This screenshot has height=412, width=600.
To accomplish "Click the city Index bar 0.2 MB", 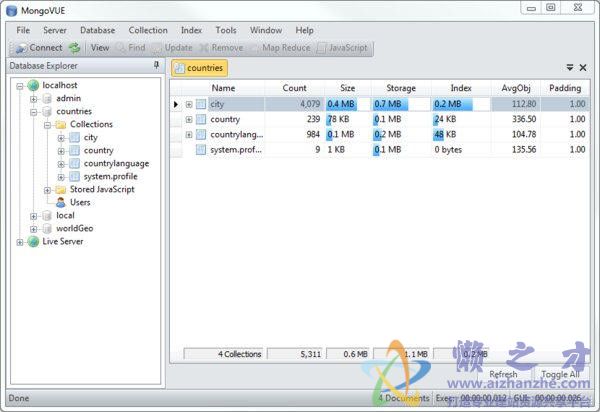I will click(453, 104).
